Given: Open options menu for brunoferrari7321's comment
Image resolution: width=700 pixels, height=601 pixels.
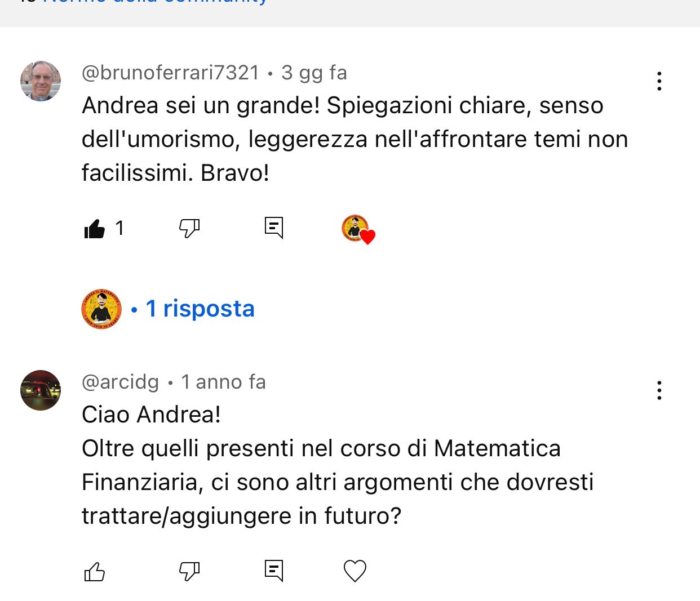Looking at the screenshot, I should (659, 81).
